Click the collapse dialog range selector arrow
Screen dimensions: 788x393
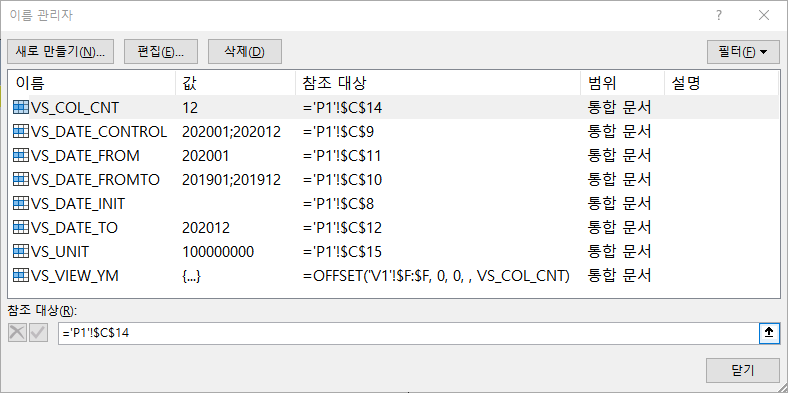pyautogui.click(x=768, y=333)
